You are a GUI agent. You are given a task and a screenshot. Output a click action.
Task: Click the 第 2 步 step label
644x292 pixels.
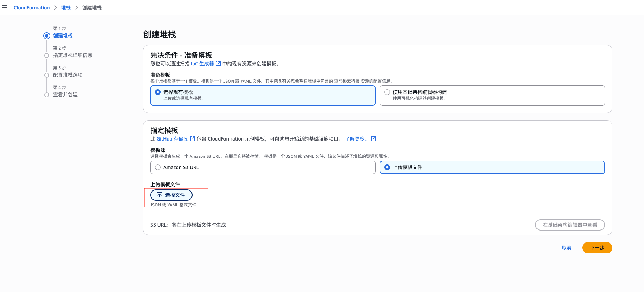click(59, 48)
